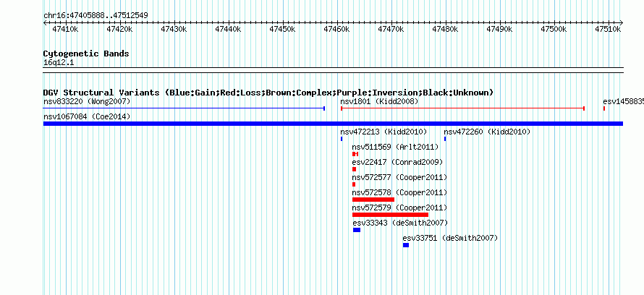
Task: Click the 47420k ruler tick label
Action: pyautogui.click(x=119, y=29)
